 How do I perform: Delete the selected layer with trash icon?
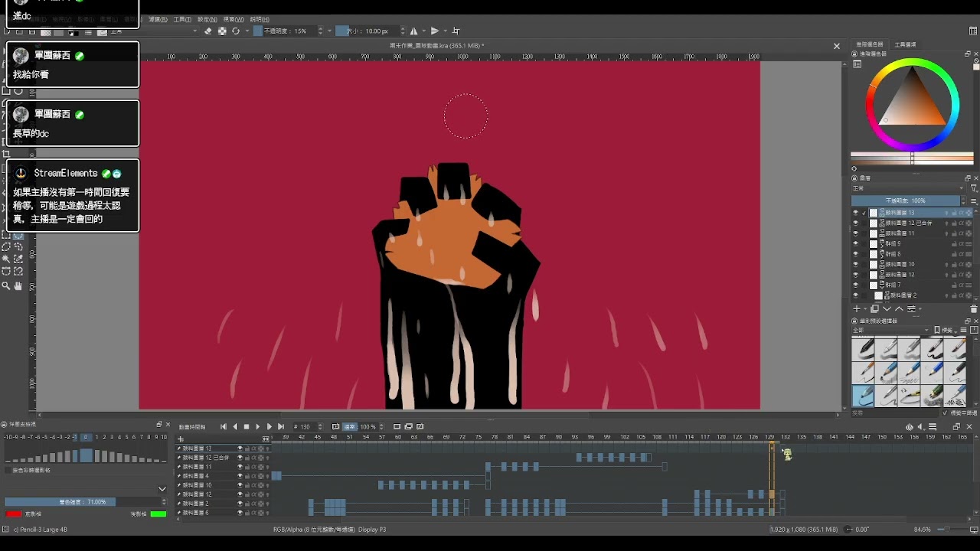point(974,309)
